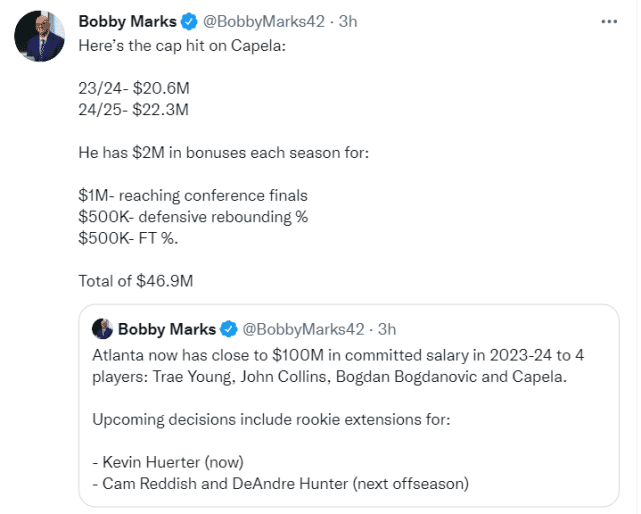Viewport: 641px width, 514px height.
Task: Click the main tweet's 3h timestamp
Action: (x=349, y=21)
